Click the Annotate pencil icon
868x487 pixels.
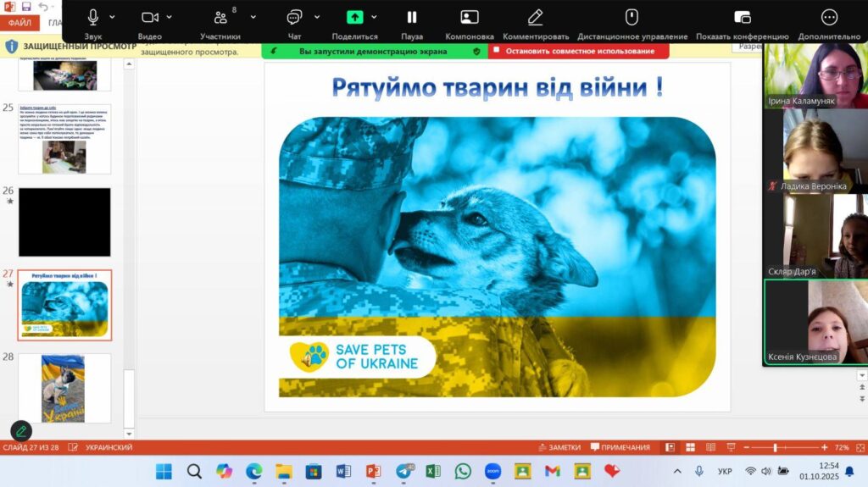coord(535,18)
